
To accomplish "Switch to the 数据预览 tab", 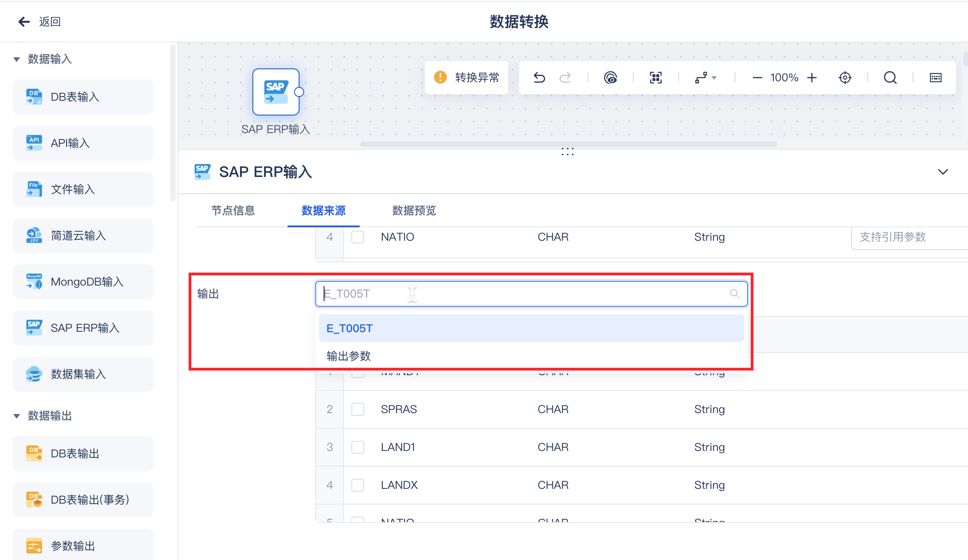I will [414, 211].
